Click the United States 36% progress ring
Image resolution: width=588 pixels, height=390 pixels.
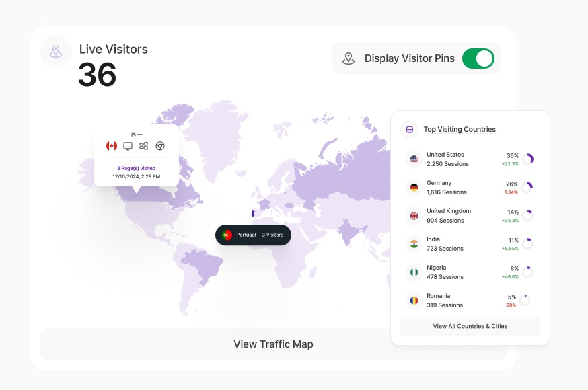[x=527, y=159]
